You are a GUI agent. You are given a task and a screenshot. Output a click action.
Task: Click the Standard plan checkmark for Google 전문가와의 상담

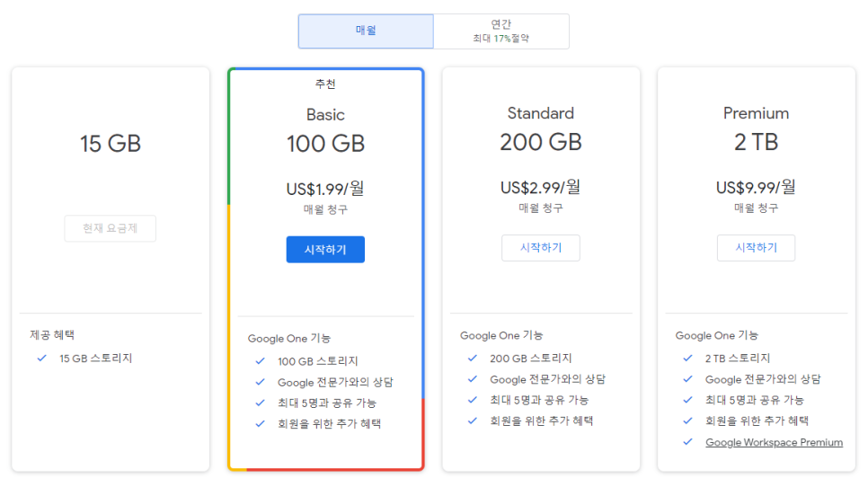(x=473, y=379)
